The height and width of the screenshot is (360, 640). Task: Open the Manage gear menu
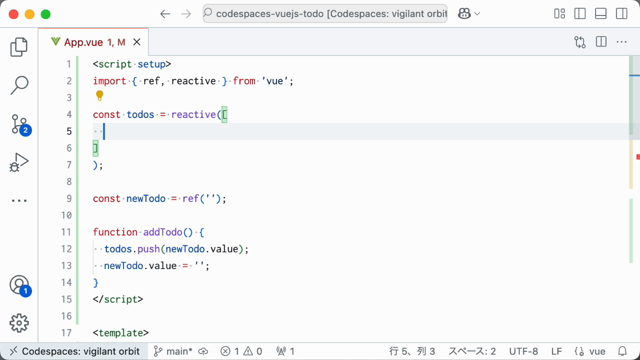(19, 323)
